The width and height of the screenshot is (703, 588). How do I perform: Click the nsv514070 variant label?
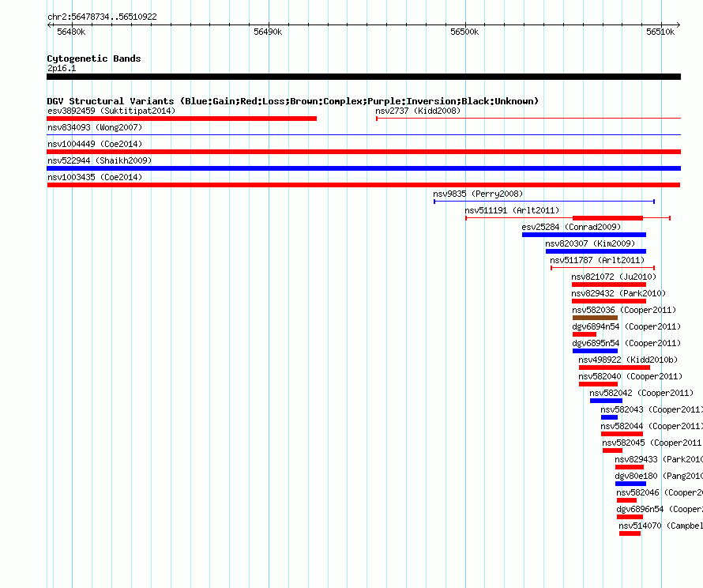tap(660, 526)
